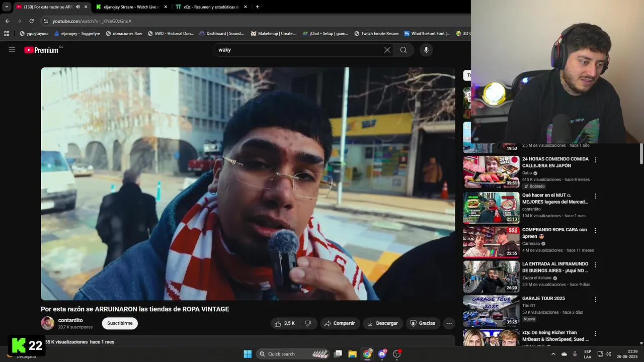Viewport: 644px width, 362px height.
Task: Open Chrome apps grid in bookmarks bar
Action: pyautogui.click(x=7, y=34)
